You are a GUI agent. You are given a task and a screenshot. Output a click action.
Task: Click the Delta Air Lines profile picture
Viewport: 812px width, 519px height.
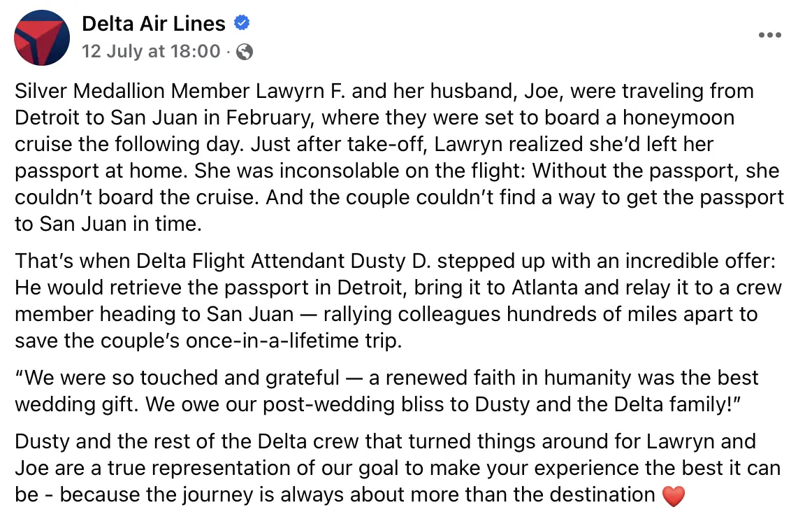click(42, 38)
